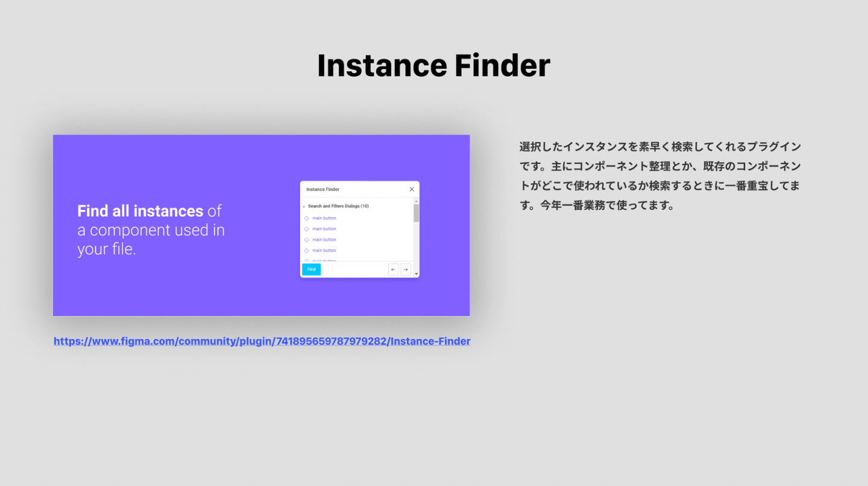The image size is (868, 486).
Task: Go to previous instance with left arrow
Action: coord(393,270)
